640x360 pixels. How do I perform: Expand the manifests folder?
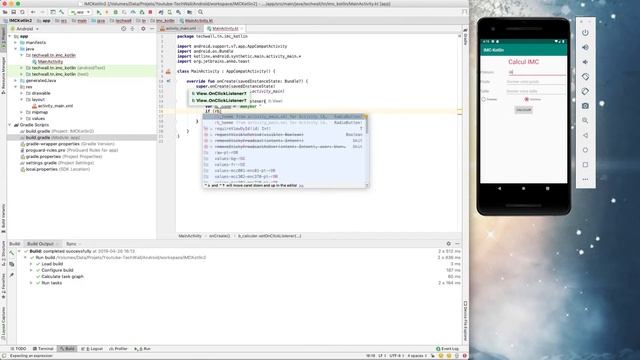tap(16, 42)
